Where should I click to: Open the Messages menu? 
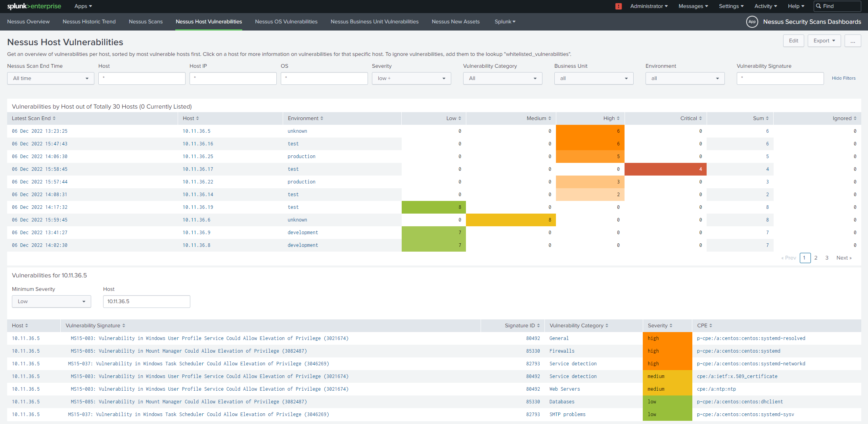693,6
